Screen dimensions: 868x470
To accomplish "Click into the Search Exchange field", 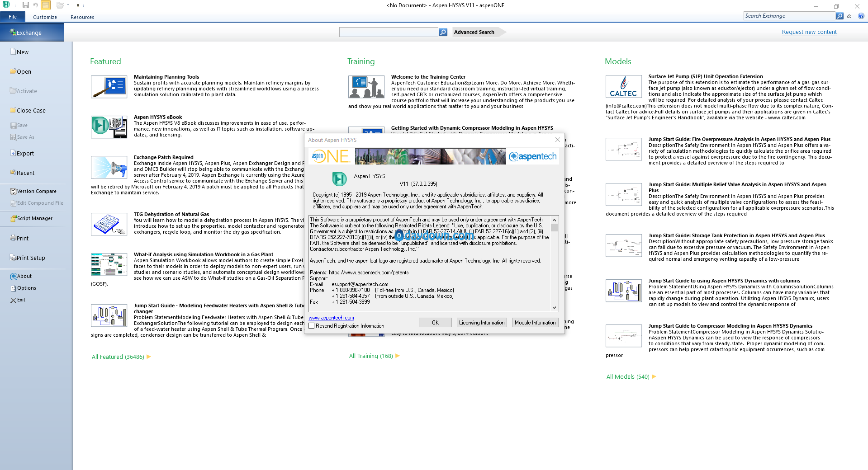I will tap(789, 16).
